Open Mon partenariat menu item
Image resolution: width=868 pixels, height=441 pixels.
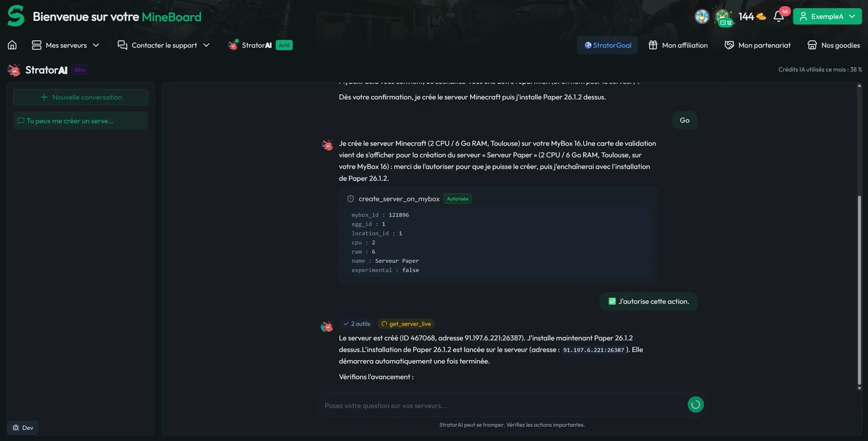[x=758, y=45]
